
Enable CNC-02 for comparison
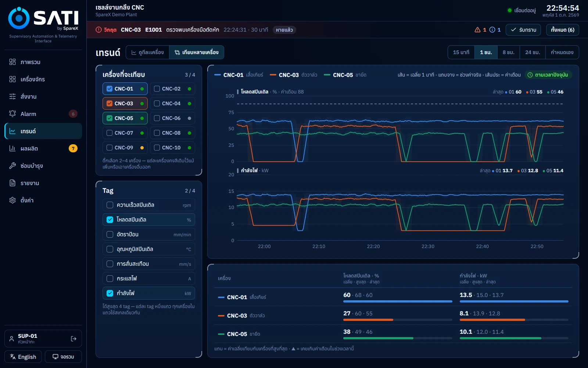click(x=157, y=89)
